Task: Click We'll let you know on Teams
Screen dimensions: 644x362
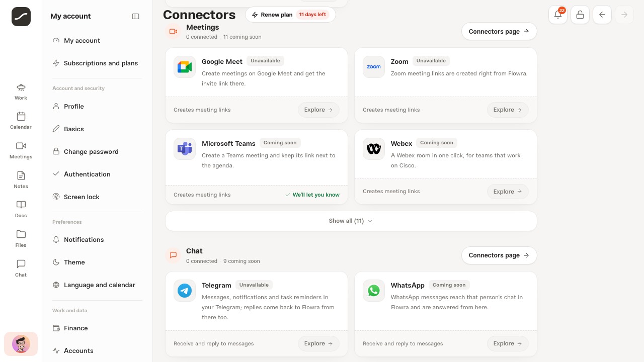Action: (x=312, y=195)
